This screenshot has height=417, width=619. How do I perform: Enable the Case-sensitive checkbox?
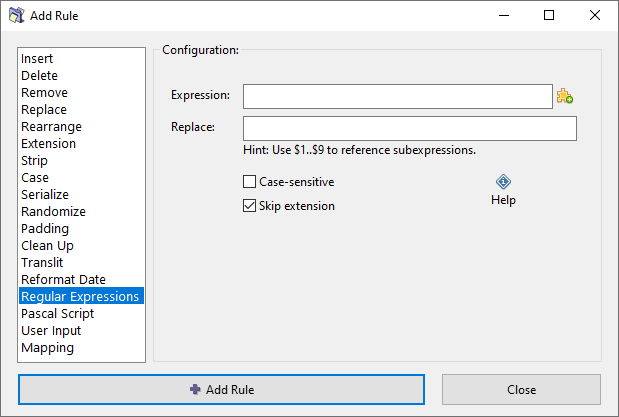pyautogui.click(x=250, y=182)
